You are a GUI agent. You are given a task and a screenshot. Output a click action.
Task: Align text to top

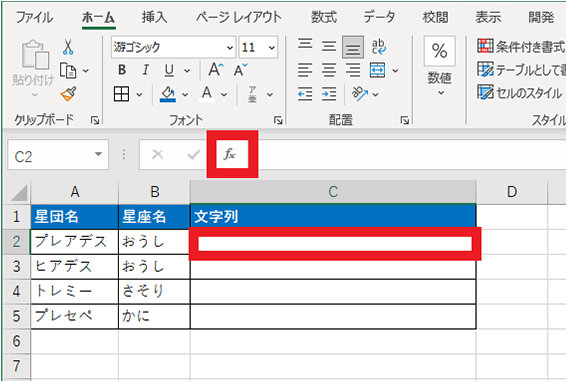[305, 44]
